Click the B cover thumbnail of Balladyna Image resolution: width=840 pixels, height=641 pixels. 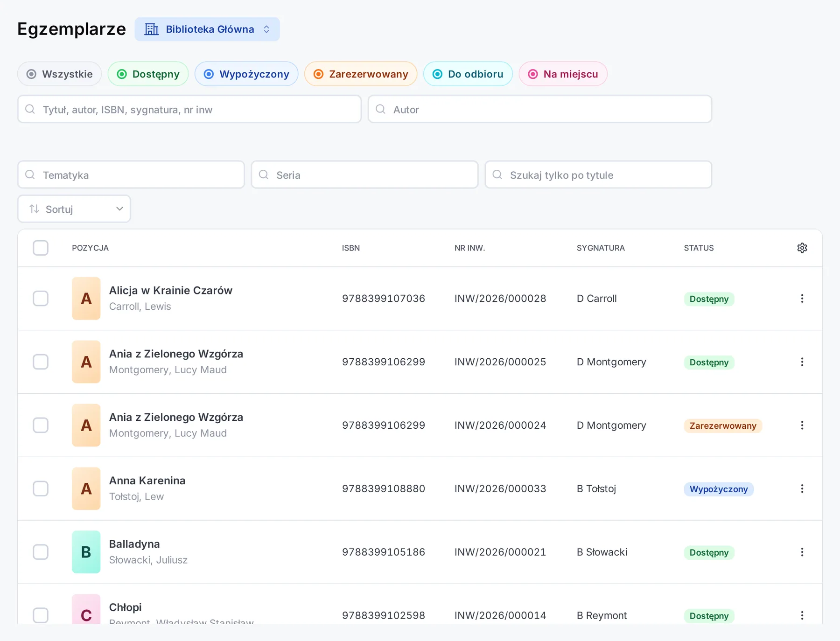[x=86, y=552]
